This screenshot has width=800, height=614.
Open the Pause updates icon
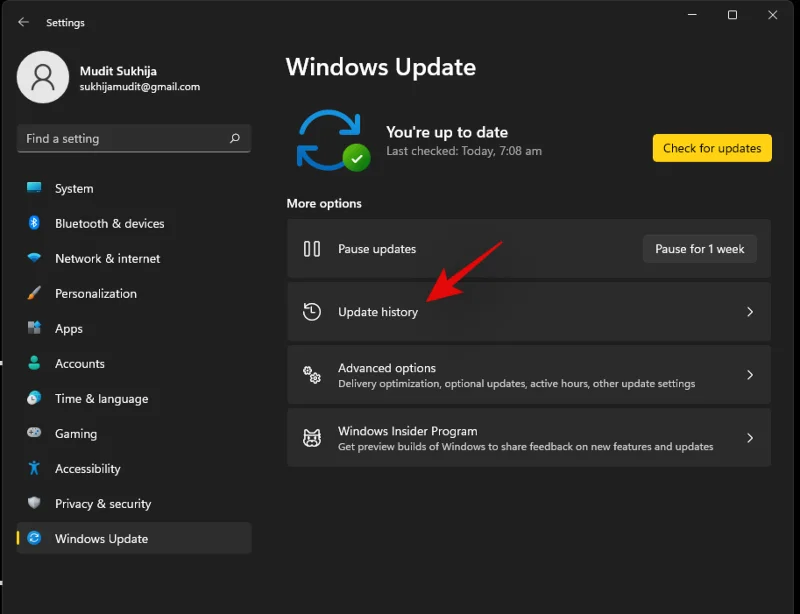(311, 249)
